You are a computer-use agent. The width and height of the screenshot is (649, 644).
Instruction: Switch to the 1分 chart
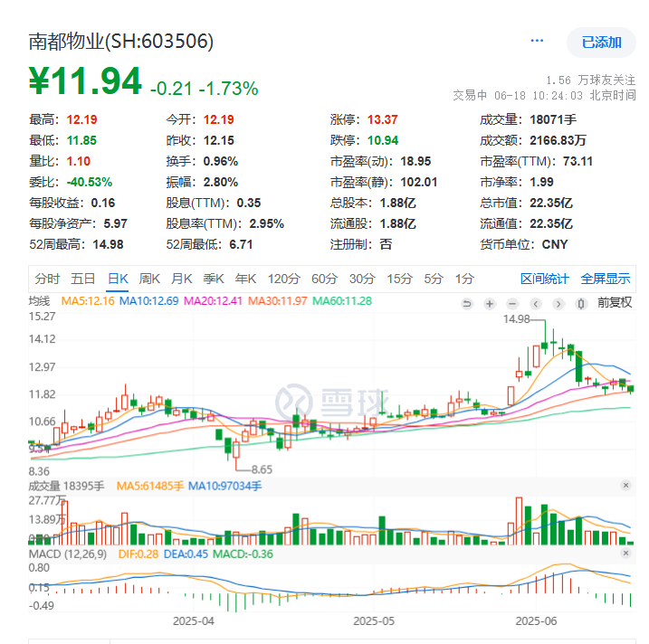coord(464,279)
